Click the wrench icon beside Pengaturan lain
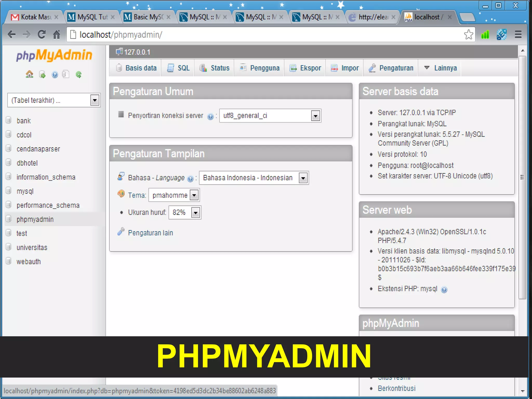The image size is (532, 399). (121, 231)
